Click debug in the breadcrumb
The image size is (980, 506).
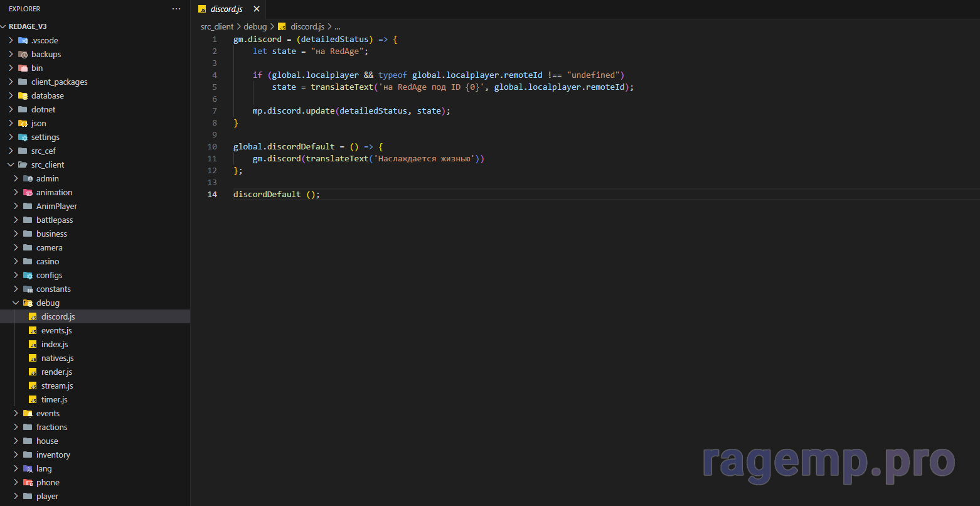tap(255, 26)
